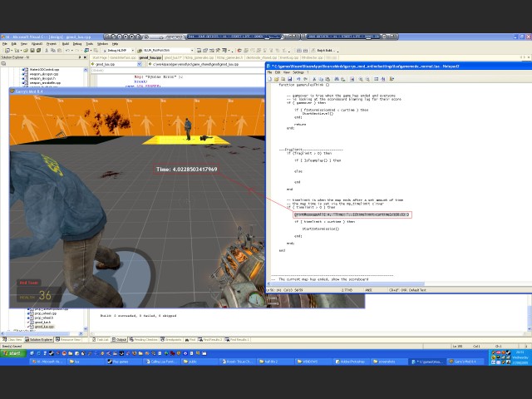
Task: Click the Garry's Mod game window title bar
Action: tap(137, 91)
